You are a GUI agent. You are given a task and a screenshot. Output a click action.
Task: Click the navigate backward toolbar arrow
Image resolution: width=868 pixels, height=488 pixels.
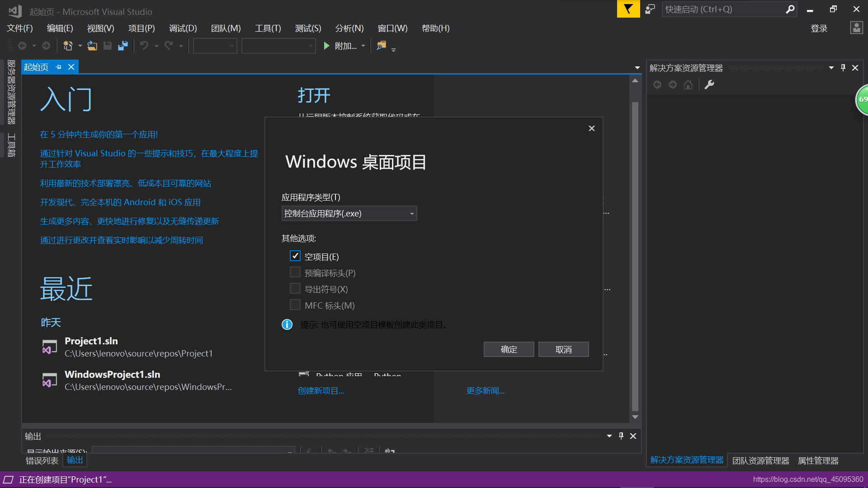(x=22, y=46)
